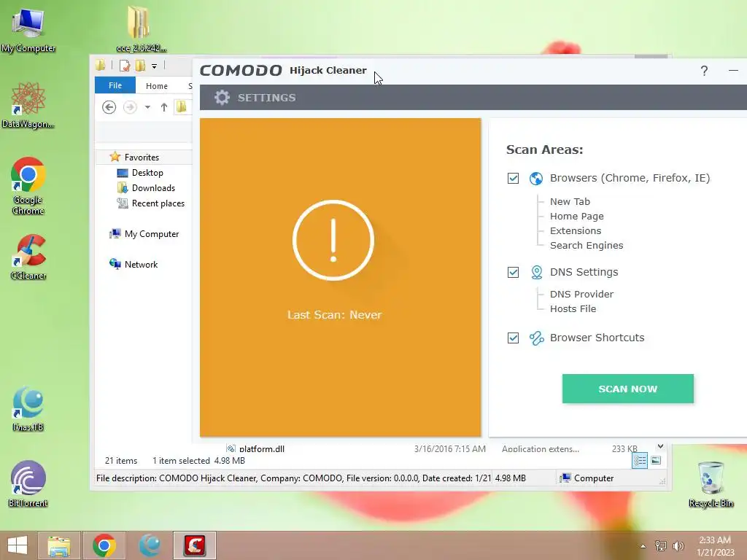Click DNS Provider under DNS Settings
This screenshot has height=560, width=747.
[x=581, y=295]
